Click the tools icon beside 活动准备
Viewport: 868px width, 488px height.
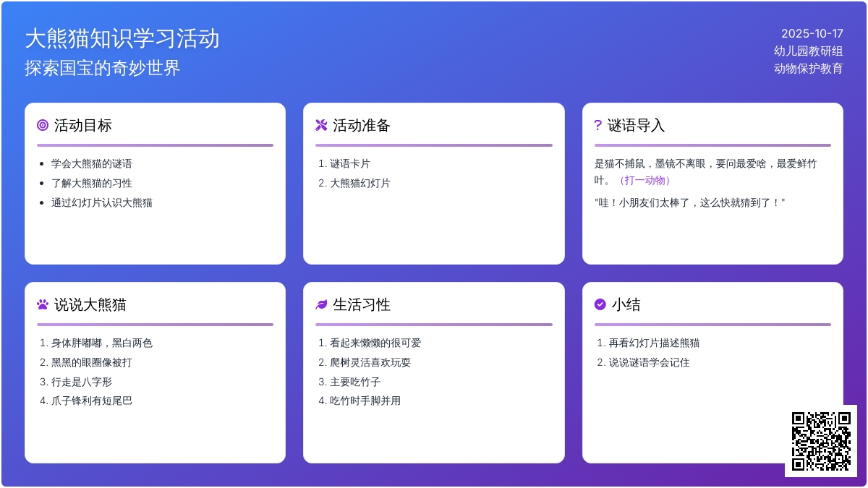[321, 125]
